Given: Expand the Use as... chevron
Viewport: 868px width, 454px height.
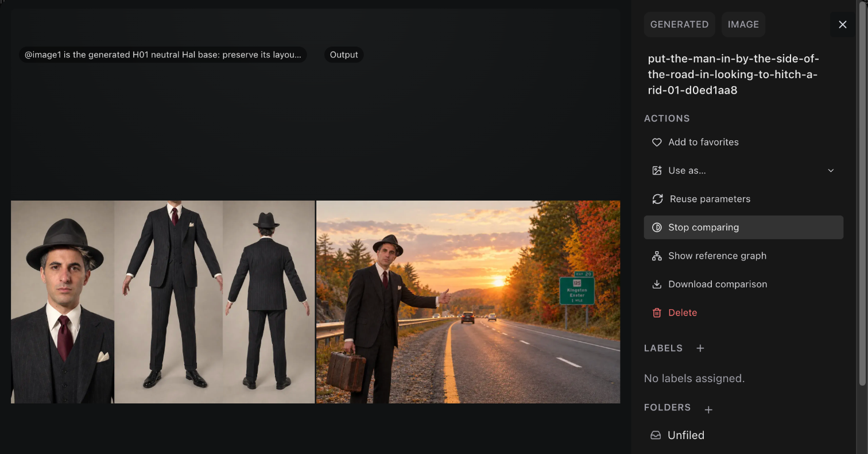Looking at the screenshot, I should [x=831, y=171].
